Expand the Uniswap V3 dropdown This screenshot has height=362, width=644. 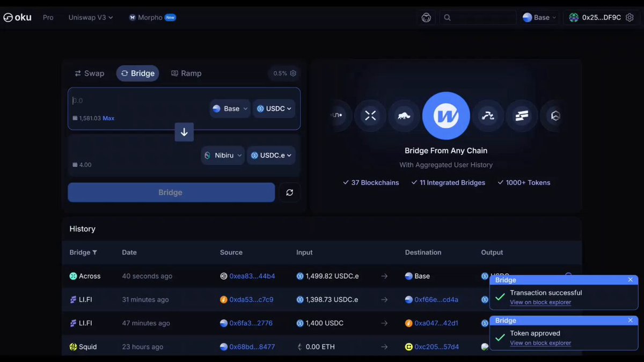click(x=91, y=17)
